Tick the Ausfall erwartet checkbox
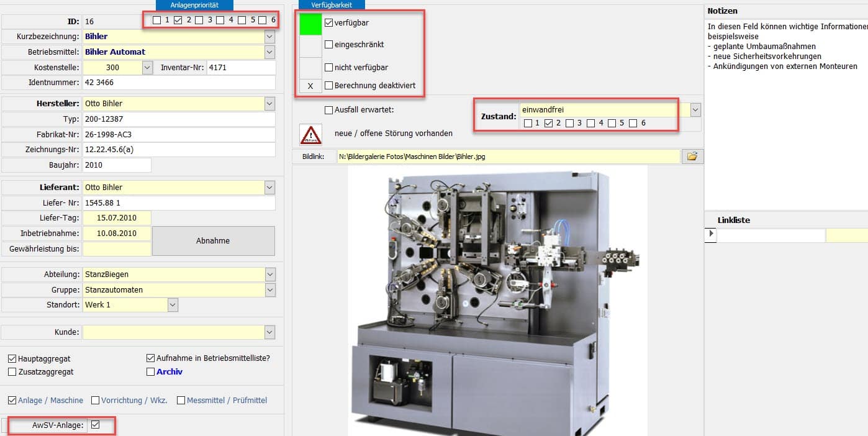Screen dimensions: 868x436 tap(328, 110)
